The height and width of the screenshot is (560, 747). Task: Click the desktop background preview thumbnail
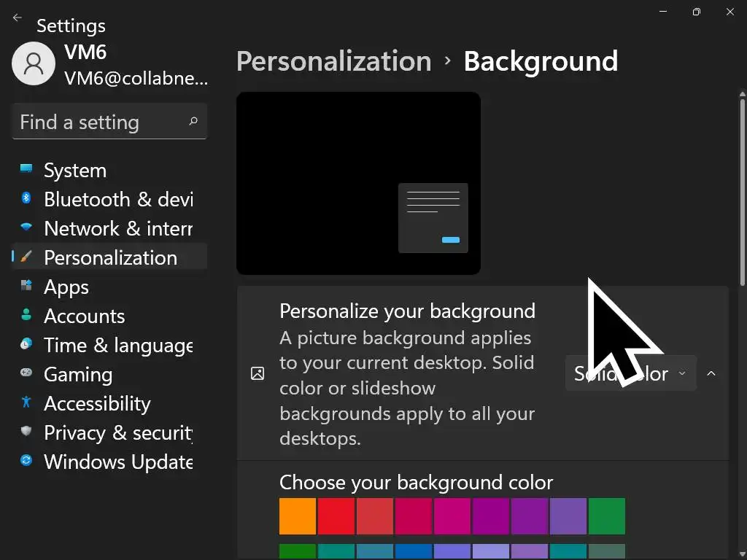[358, 183]
